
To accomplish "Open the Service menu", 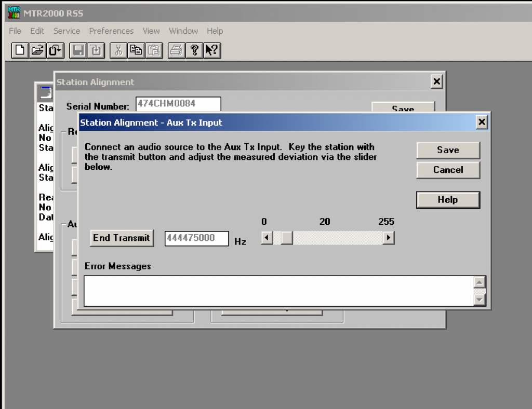I will (x=66, y=31).
